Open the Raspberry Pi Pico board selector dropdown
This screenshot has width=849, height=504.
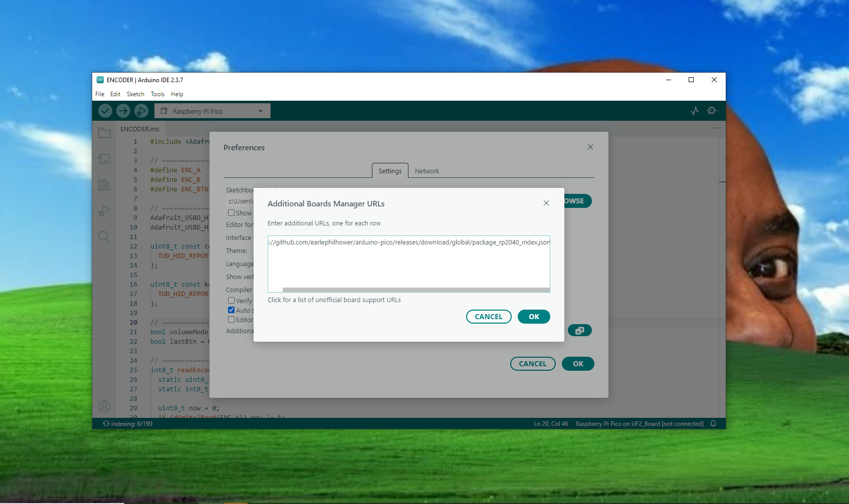click(x=213, y=111)
